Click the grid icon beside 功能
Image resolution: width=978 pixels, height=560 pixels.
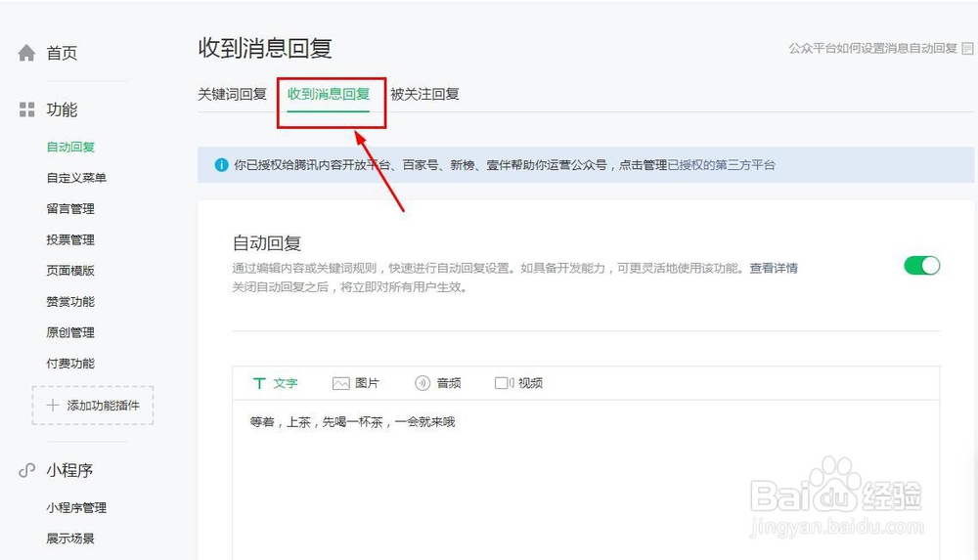coord(26,109)
